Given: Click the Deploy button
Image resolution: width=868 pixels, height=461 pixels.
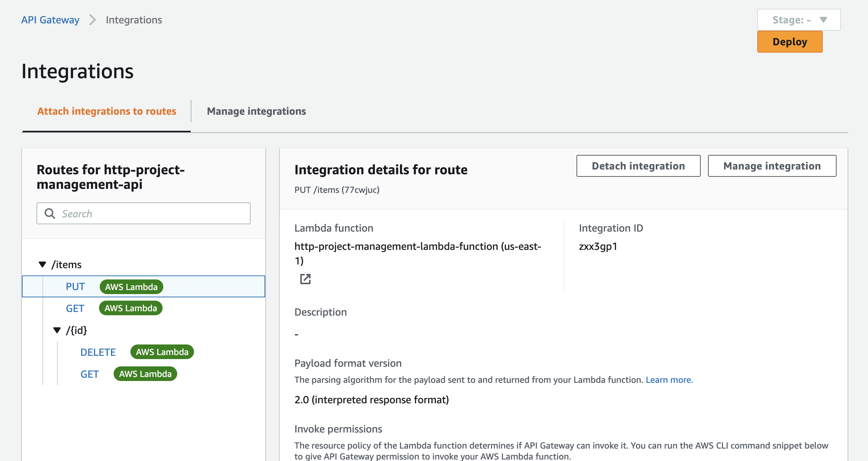Looking at the screenshot, I should (790, 42).
